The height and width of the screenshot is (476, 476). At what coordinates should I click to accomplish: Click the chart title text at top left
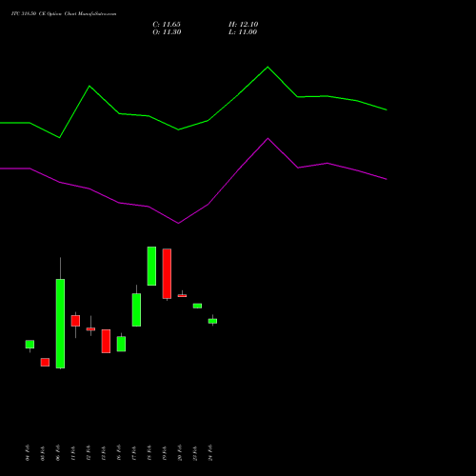click(x=64, y=14)
